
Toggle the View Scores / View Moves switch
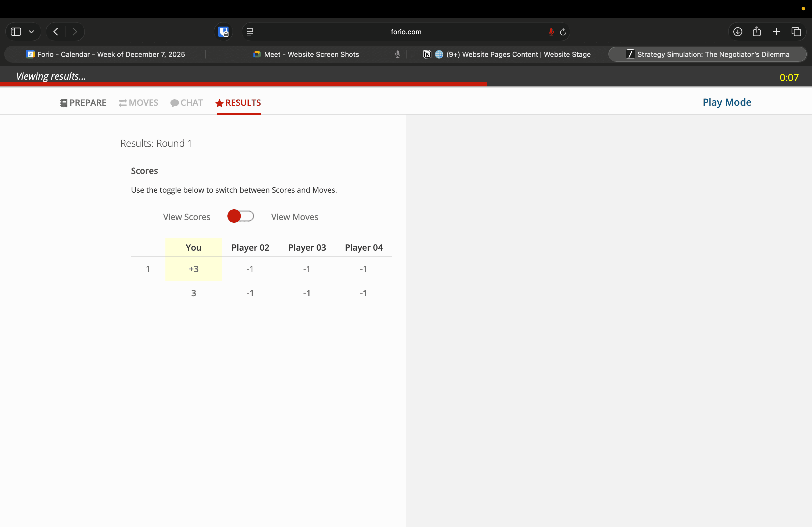(241, 216)
